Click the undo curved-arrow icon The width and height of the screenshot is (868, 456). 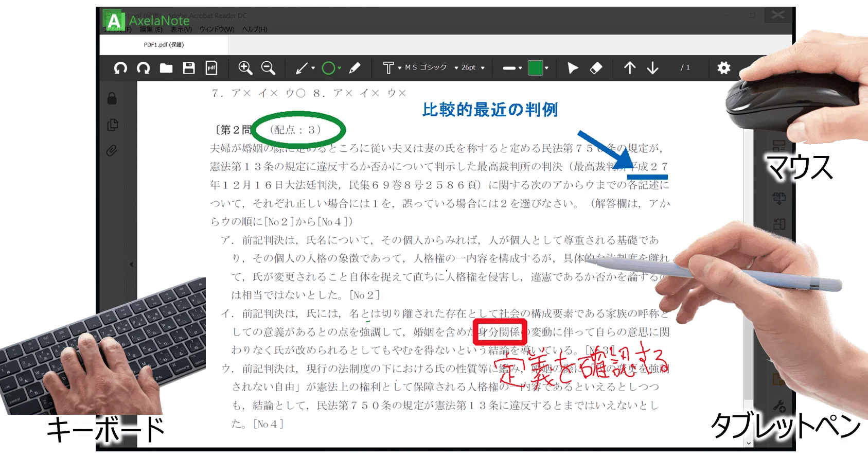(x=120, y=68)
